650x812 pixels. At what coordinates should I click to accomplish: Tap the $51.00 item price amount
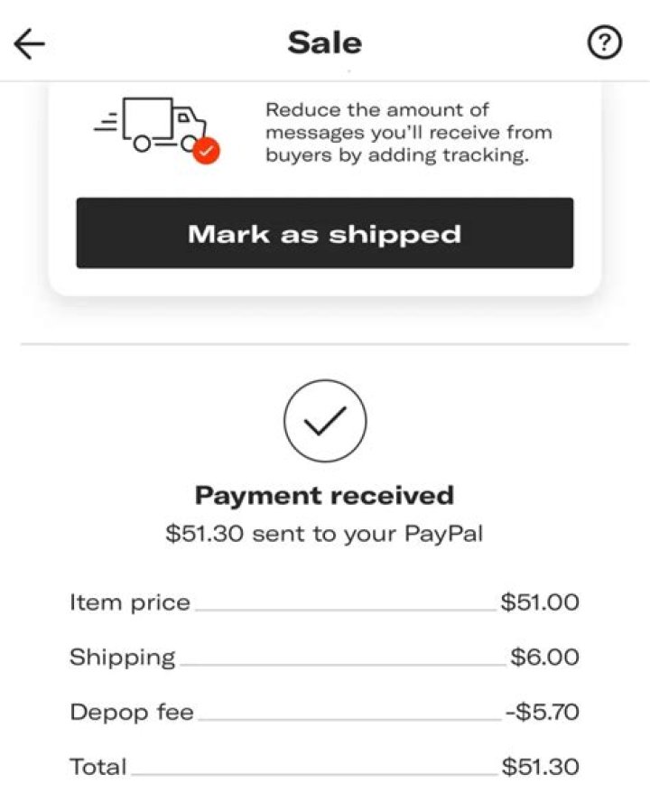540,602
